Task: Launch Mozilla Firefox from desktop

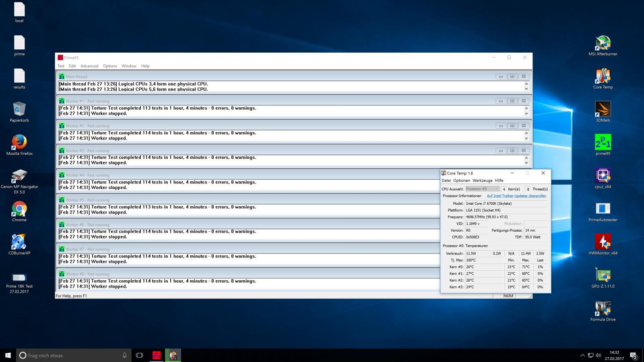Action: [19, 145]
